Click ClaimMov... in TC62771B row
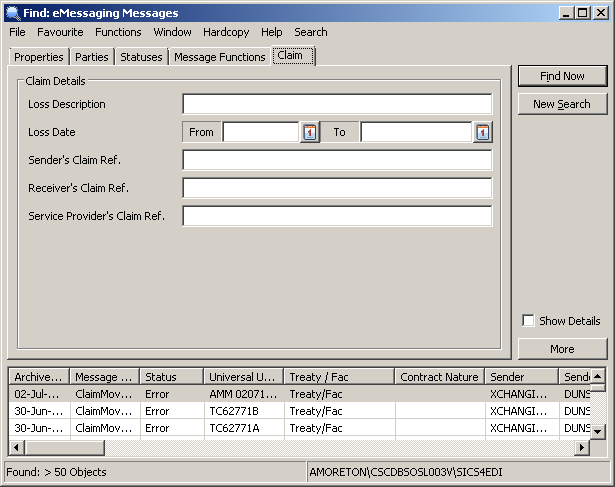Image resolution: width=615 pixels, height=487 pixels. click(104, 411)
